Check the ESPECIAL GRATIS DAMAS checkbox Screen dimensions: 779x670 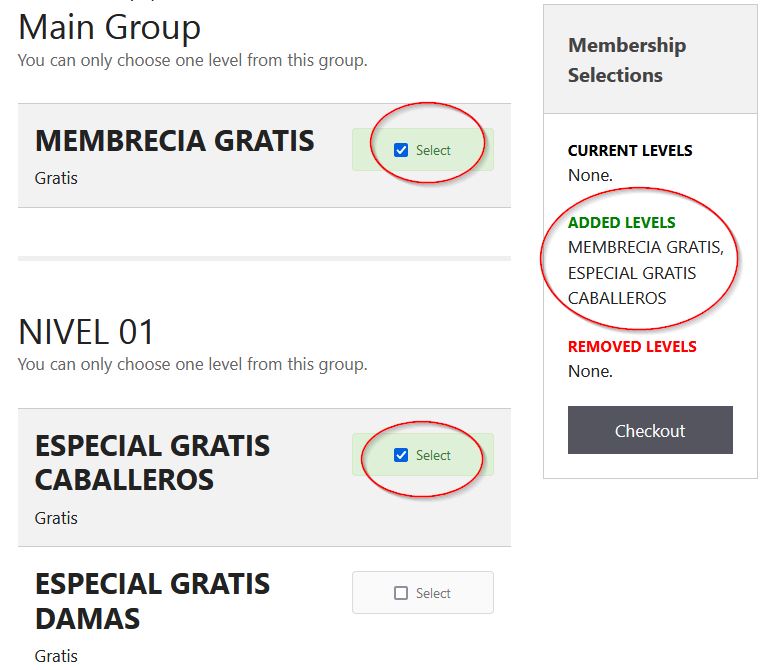point(401,593)
